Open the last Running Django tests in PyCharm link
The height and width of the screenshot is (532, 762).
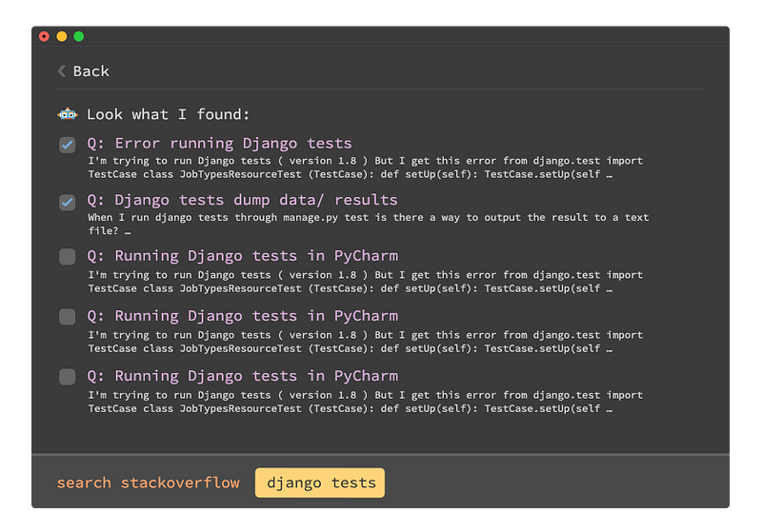(243, 376)
